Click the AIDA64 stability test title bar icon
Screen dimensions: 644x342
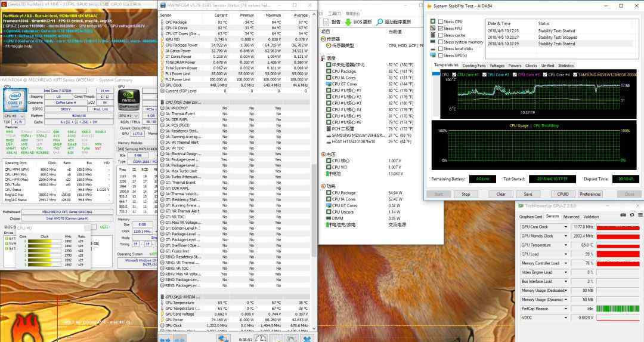point(429,6)
